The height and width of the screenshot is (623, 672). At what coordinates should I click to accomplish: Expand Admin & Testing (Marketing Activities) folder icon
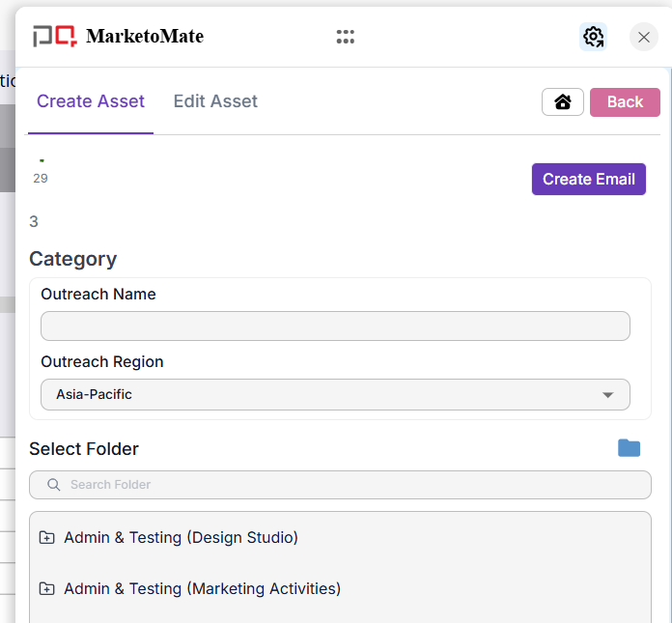click(46, 589)
